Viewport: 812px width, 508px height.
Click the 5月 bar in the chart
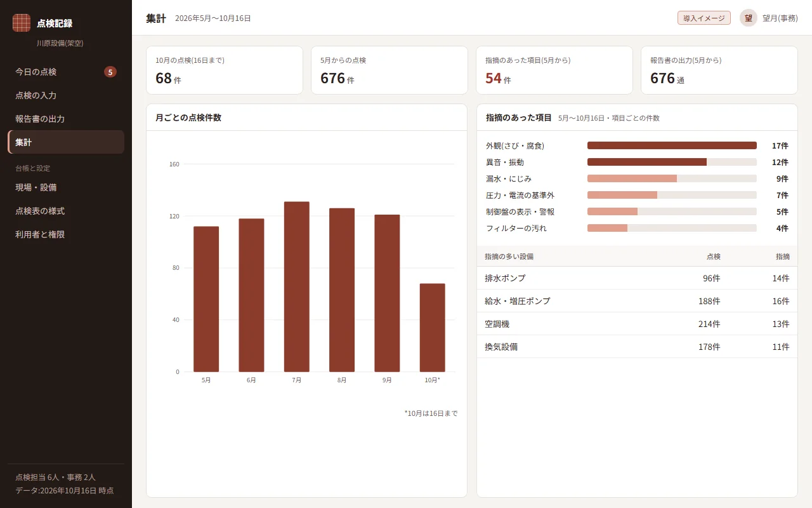tap(206, 299)
